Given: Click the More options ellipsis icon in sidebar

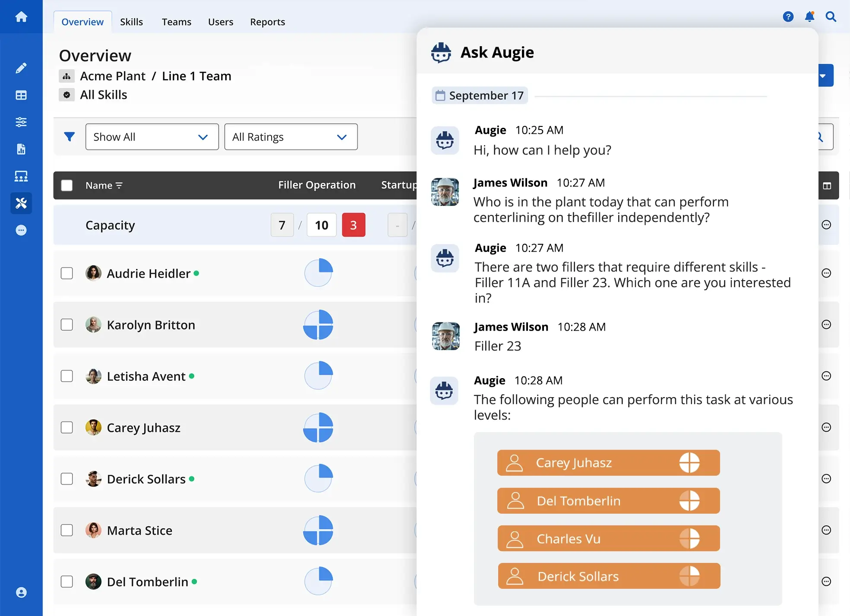Looking at the screenshot, I should coord(21,230).
